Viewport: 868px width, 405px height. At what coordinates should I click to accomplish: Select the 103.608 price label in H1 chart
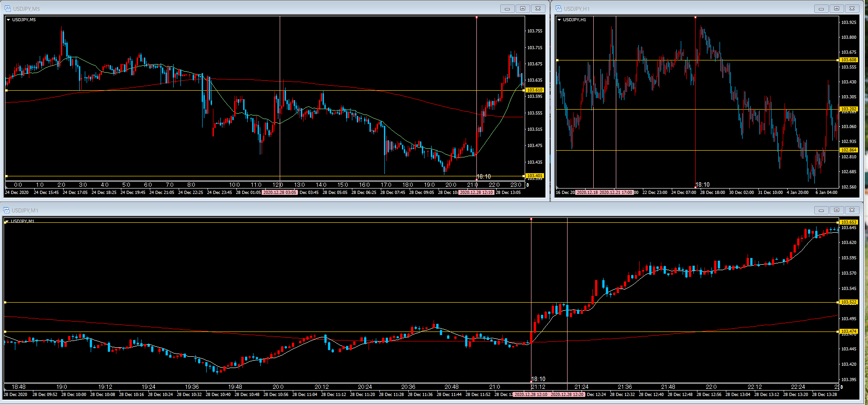click(849, 60)
